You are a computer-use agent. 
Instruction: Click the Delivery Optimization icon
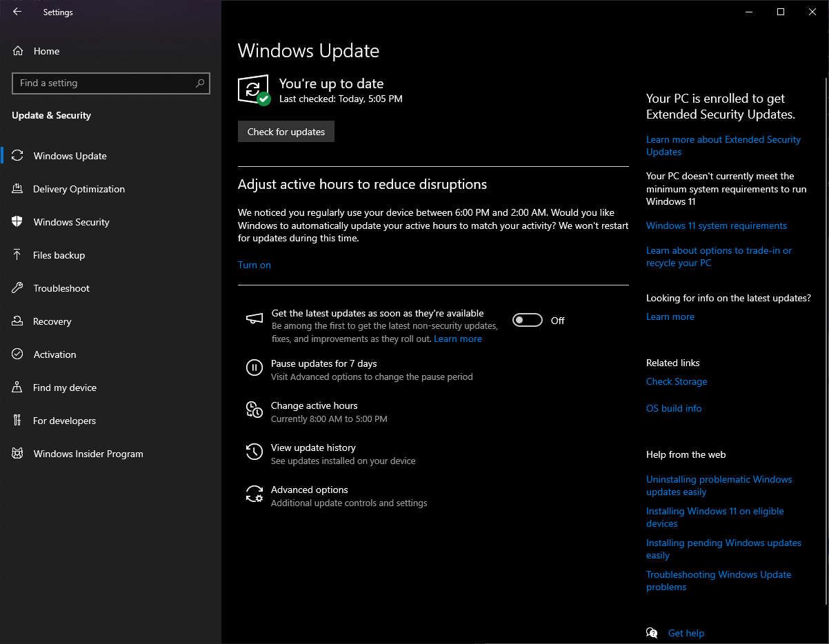(x=18, y=189)
